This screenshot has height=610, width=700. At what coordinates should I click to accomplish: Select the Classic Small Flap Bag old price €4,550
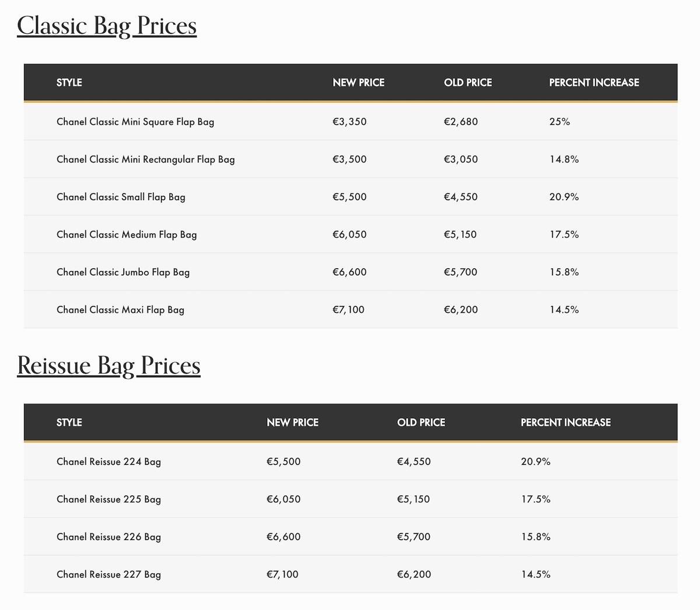[461, 197]
